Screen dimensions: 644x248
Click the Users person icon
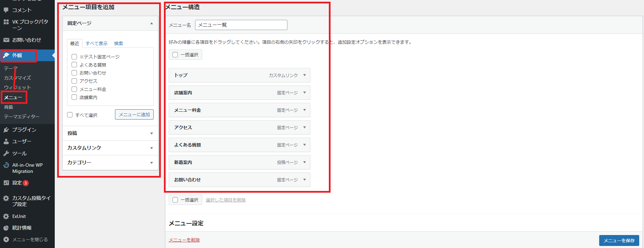point(6,141)
